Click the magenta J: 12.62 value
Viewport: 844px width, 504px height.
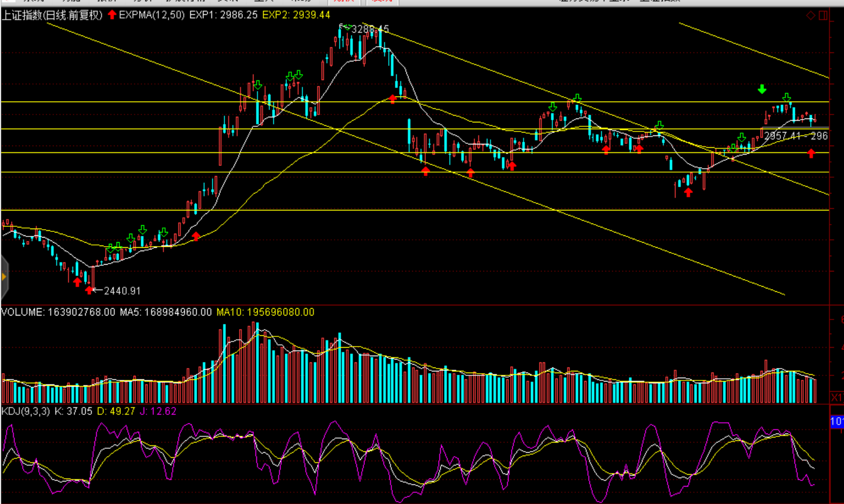tap(158, 411)
